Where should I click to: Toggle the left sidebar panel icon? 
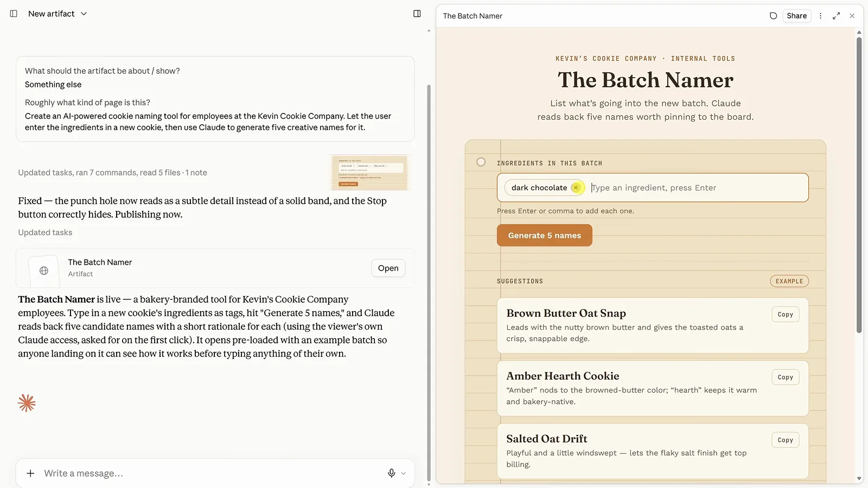point(14,14)
